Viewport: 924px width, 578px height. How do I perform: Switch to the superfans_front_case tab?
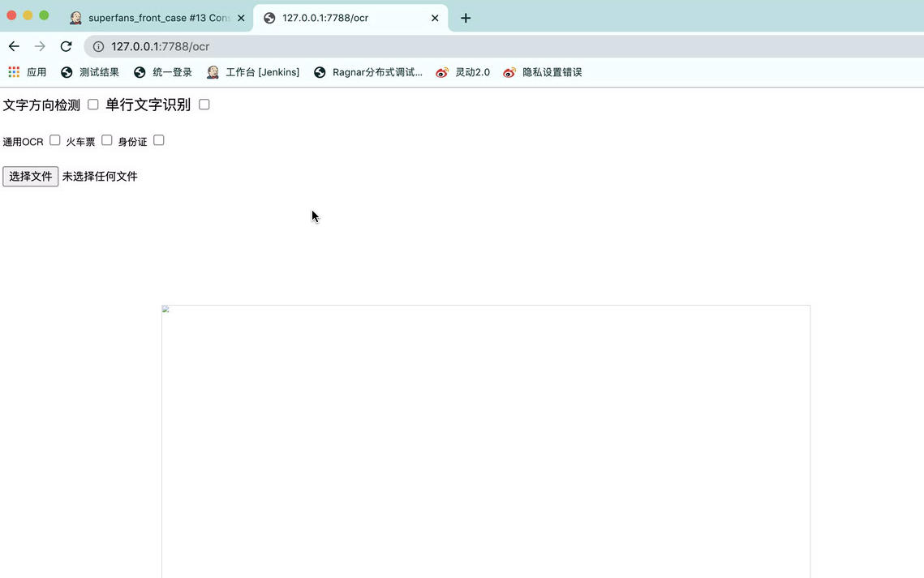(x=154, y=17)
